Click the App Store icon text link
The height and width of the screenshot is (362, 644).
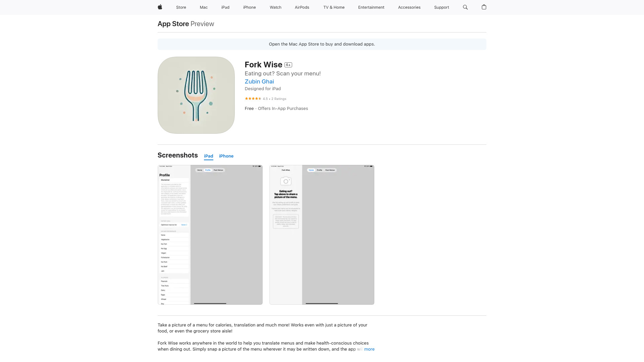(x=173, y=23)
